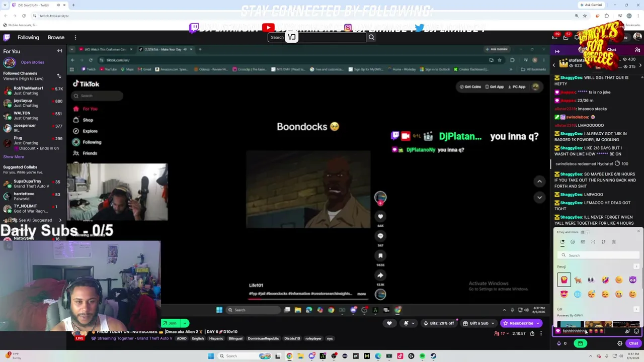The height and width of the screenshot is (362, 644).
Task: Open WALTON's channel
Action: [x=32, y=116]
